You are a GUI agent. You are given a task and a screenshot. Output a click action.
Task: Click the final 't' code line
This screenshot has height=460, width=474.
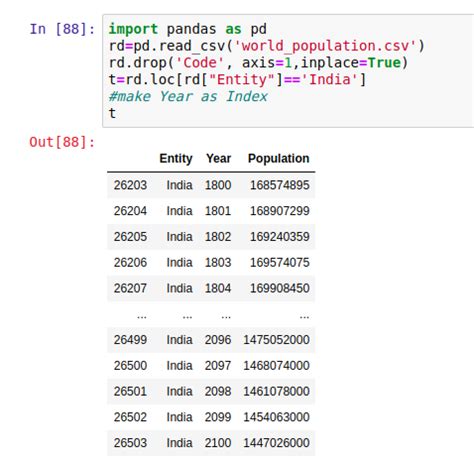click(112, 113)
